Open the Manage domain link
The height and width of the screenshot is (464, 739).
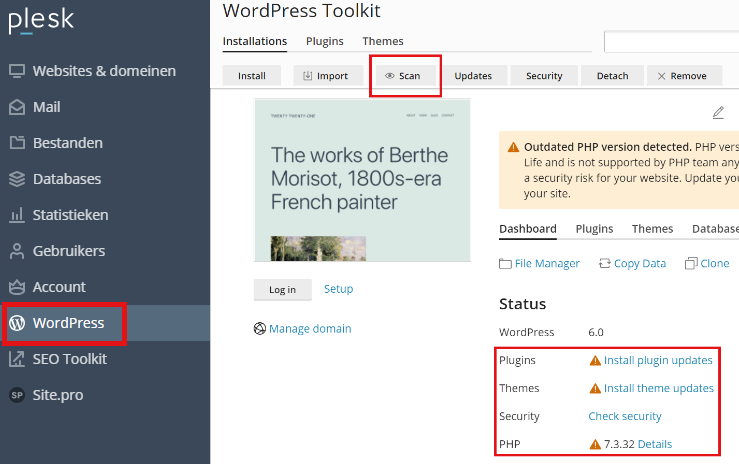pos(310,329)
